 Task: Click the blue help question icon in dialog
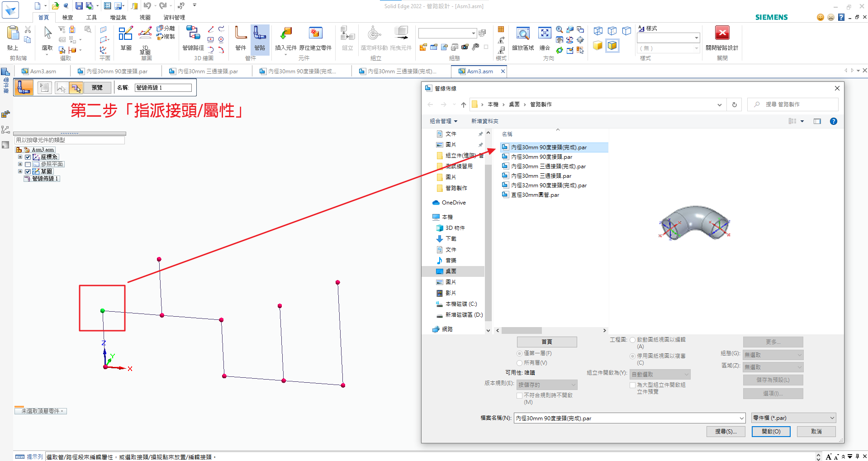pos(834,121)
